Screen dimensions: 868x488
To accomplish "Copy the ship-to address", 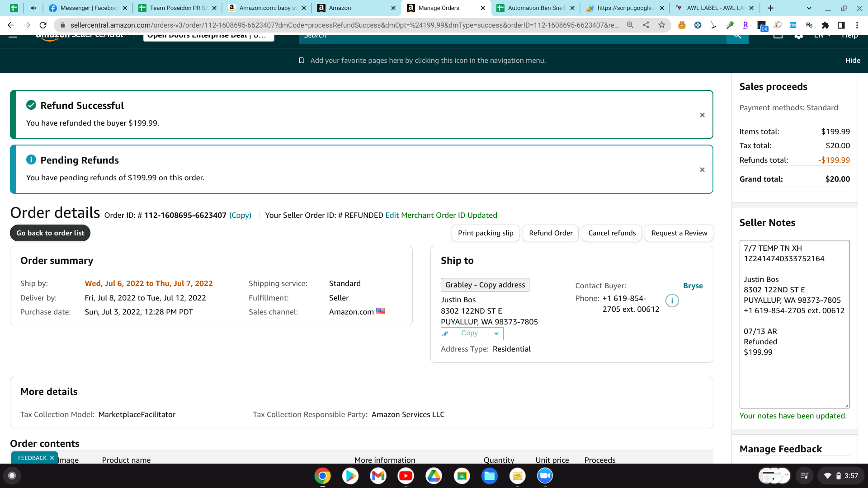I will [469, 333].
